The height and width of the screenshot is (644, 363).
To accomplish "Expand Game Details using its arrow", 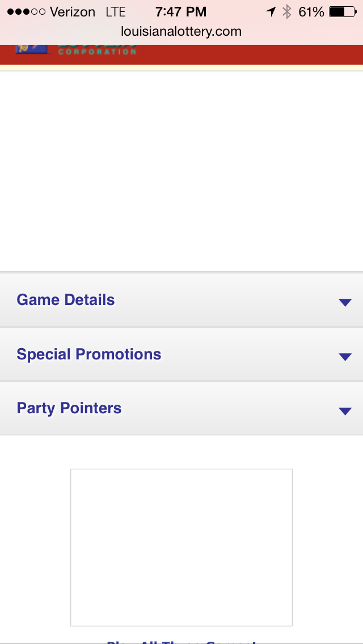I will click(x=345, y=302).
